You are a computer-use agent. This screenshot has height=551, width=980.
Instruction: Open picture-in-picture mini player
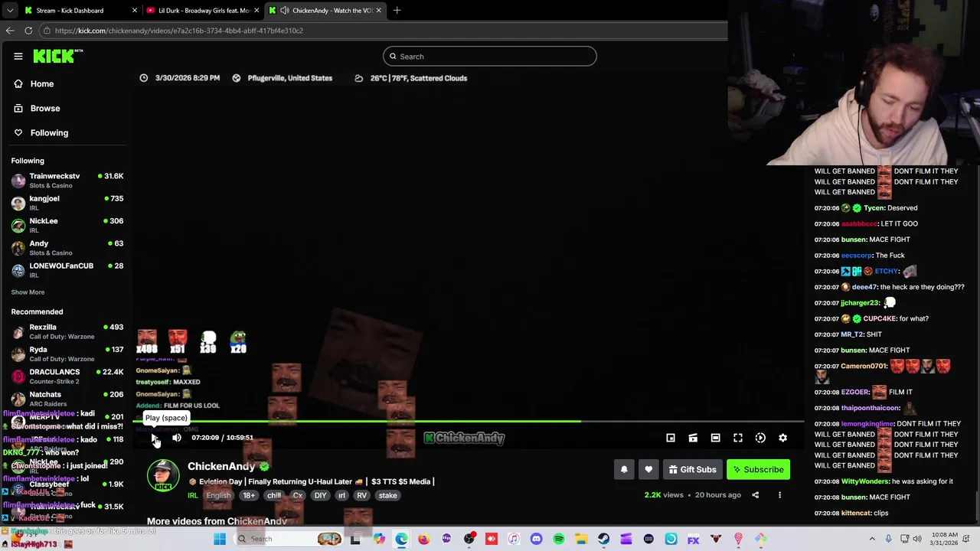[x=671, y=438]
